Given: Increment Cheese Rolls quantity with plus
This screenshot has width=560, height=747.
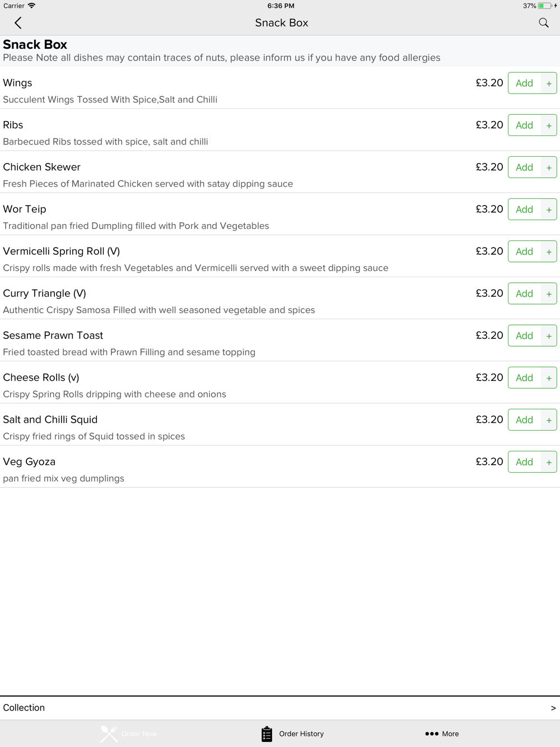Looking at the screenshot, I should [549, 378].
